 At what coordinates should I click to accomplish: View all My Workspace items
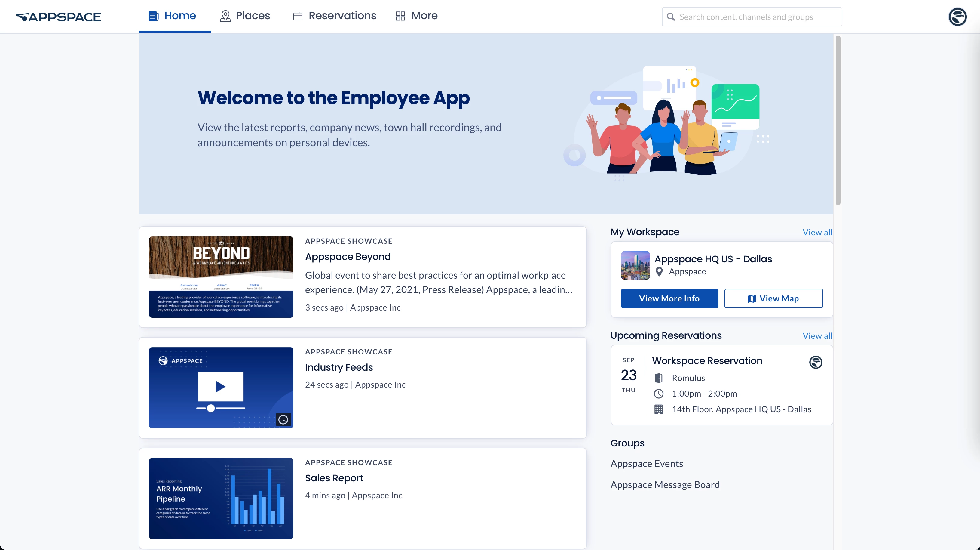(817, 232)
